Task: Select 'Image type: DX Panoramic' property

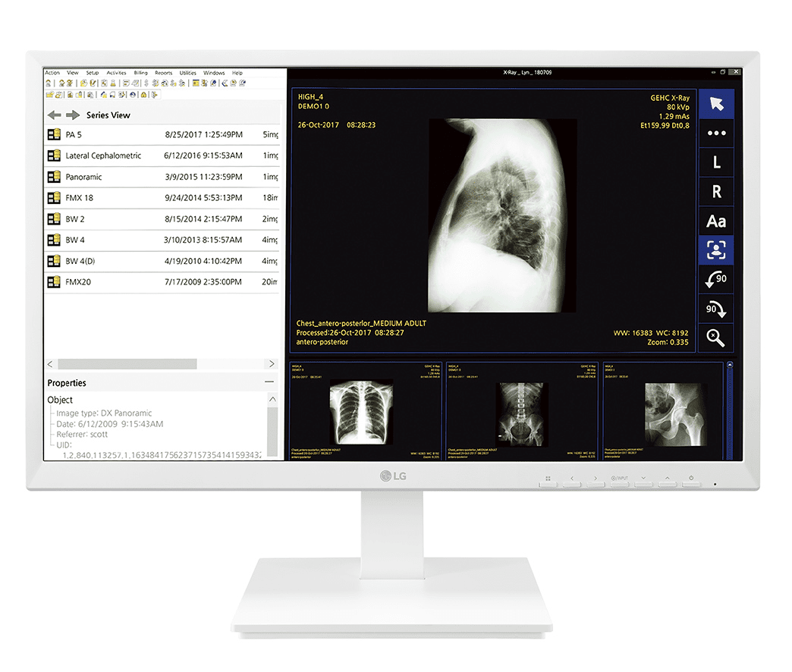Action: click(104, 413)
